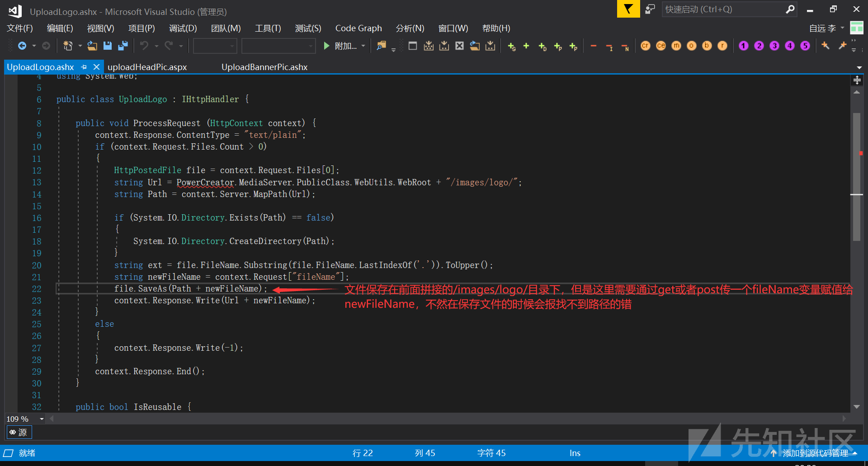The width and height of the screenshot is (868, 466).
Task: Click the Save All toolbar icon
Action: tap(123, 46)
